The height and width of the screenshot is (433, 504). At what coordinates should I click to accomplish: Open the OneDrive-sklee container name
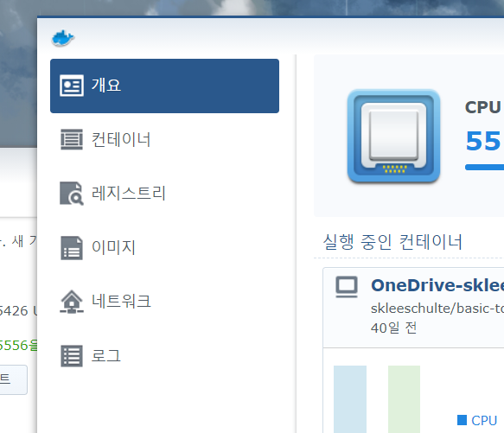(437, 285)
